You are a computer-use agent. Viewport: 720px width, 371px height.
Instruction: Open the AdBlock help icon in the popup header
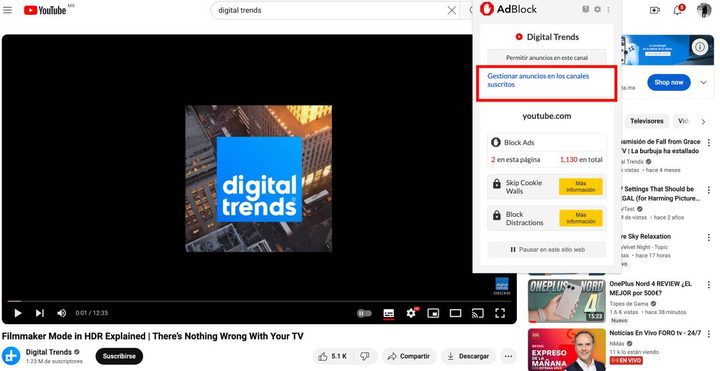click(585, 9)
